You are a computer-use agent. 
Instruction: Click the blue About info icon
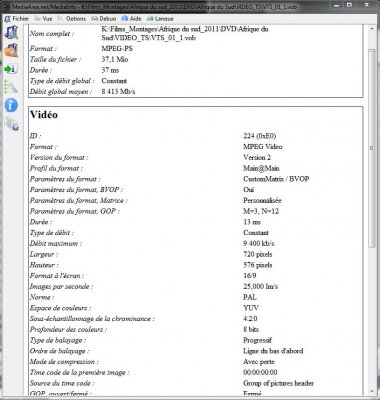(11, 105)
